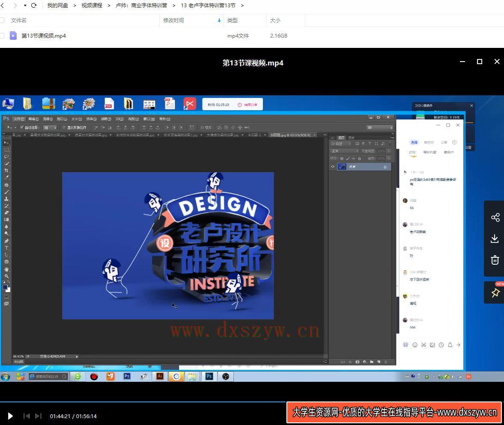Open chat window settings gear icon

click(x=454, y=142)
